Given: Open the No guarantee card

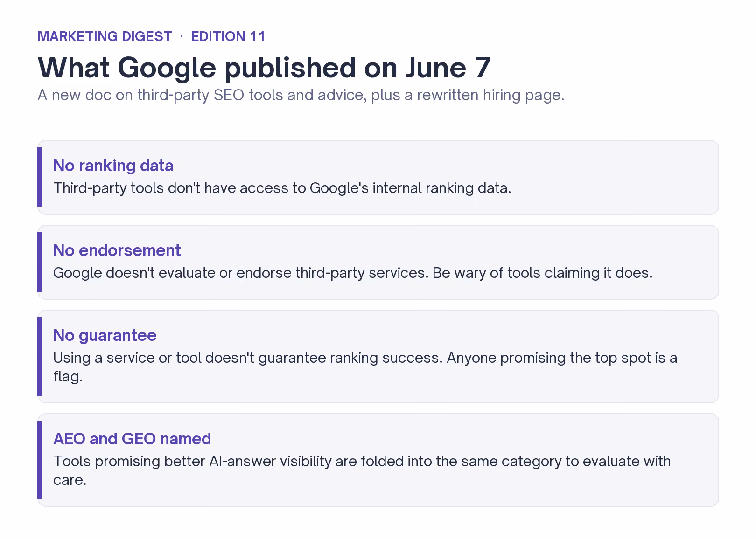Looking at the screenshot, I should click(378, 356).
